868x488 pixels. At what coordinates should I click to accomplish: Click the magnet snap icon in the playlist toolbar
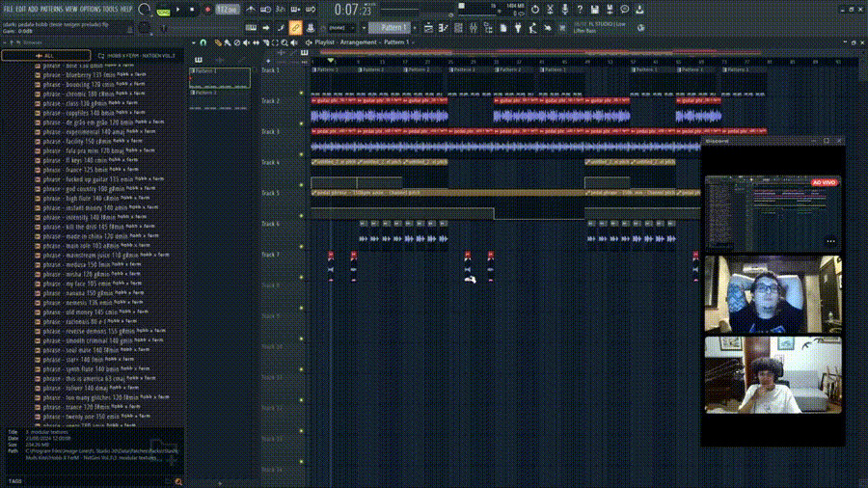203,42
